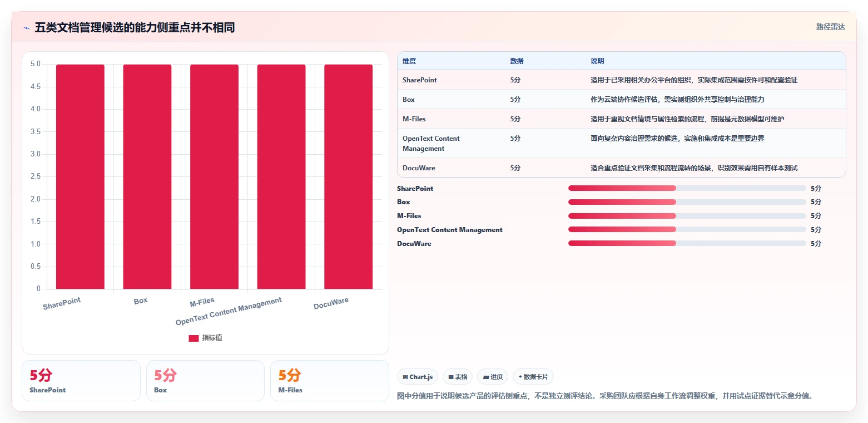The height and width of the screenshot is (423, 868).
Task: Click the SharePoint progress bar
Action: pos(687,188)
